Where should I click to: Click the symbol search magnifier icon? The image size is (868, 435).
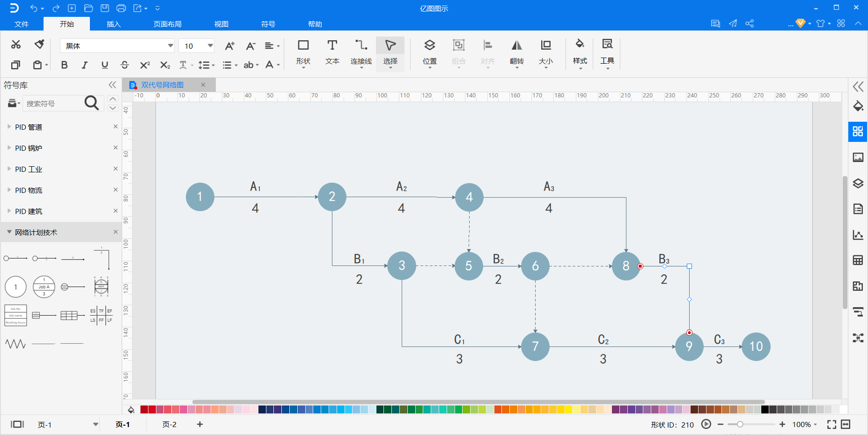coord(92,103)
